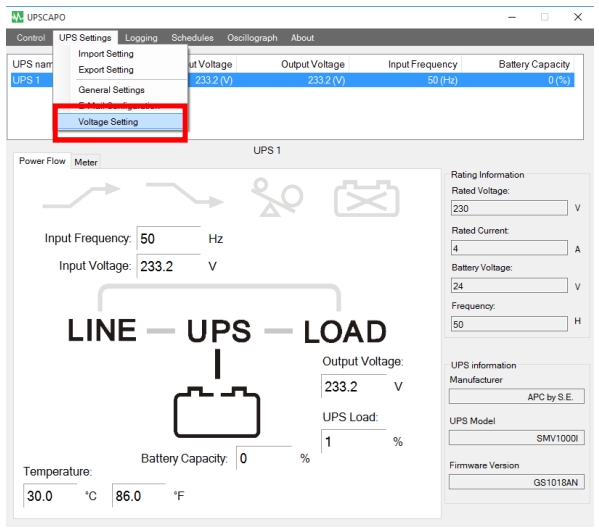Click the crossed-out battery icon
Image resolution: width=599 pixels, height=532 pixels.
[x=367, y=198]
